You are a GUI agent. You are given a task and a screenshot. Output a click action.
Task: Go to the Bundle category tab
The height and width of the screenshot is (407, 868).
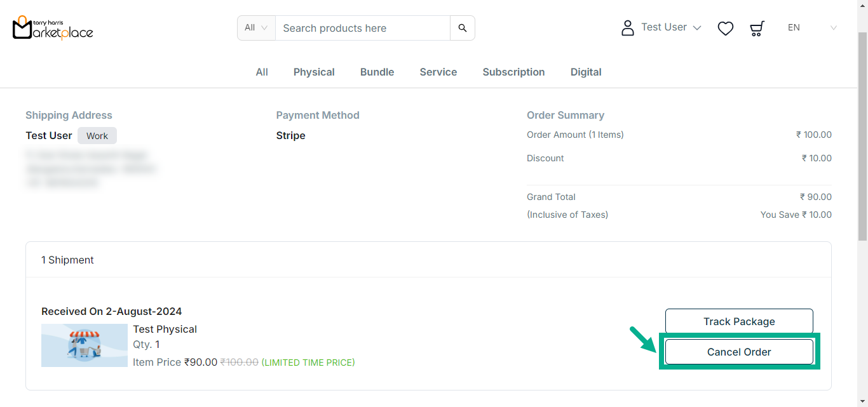tap(377, 72)
